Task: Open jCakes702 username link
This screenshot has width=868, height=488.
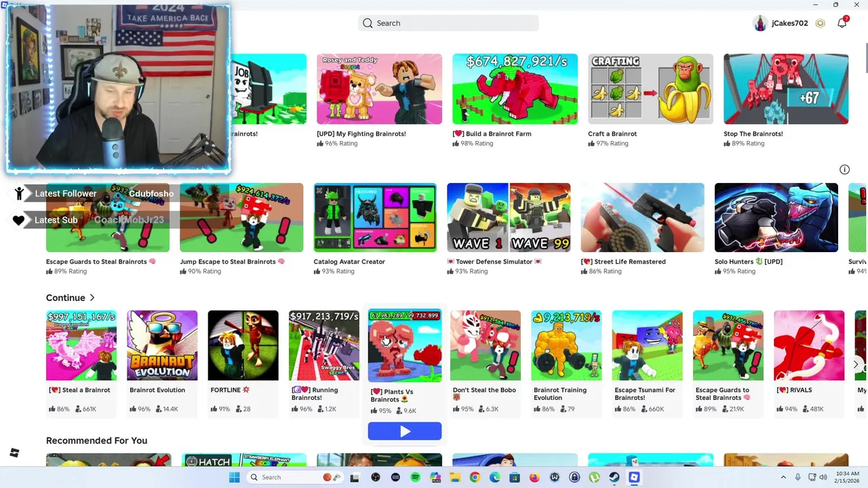Action: tap(789, 23)
